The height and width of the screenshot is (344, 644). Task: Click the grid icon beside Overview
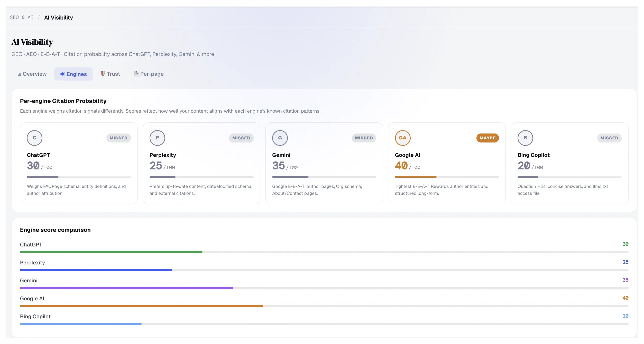click(x=19, y=74)
